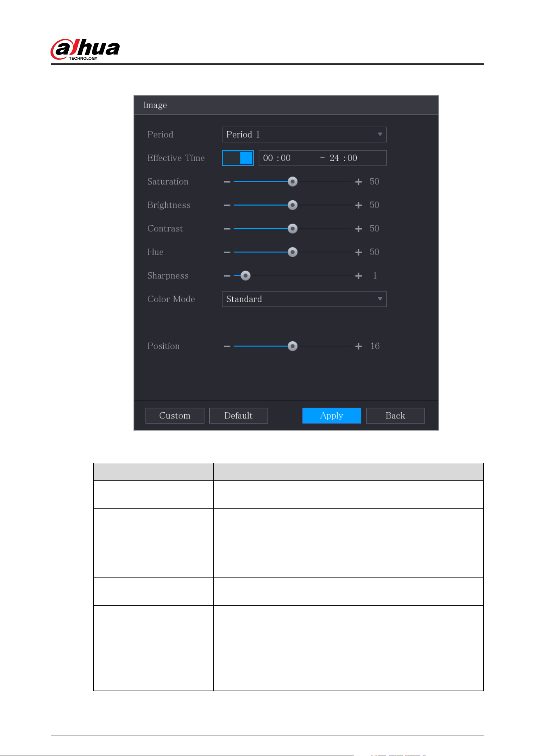
Task: Click the Sharpness slider handle
Action: pyautogui.click(x=245, y=276)
